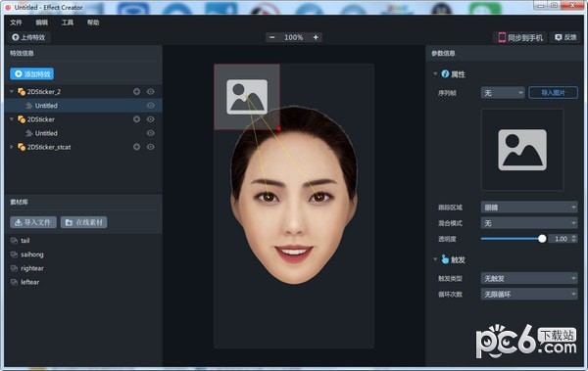Select the saihong asset name
The height and width of the screenshot is (371, 588).
point(32,255)
